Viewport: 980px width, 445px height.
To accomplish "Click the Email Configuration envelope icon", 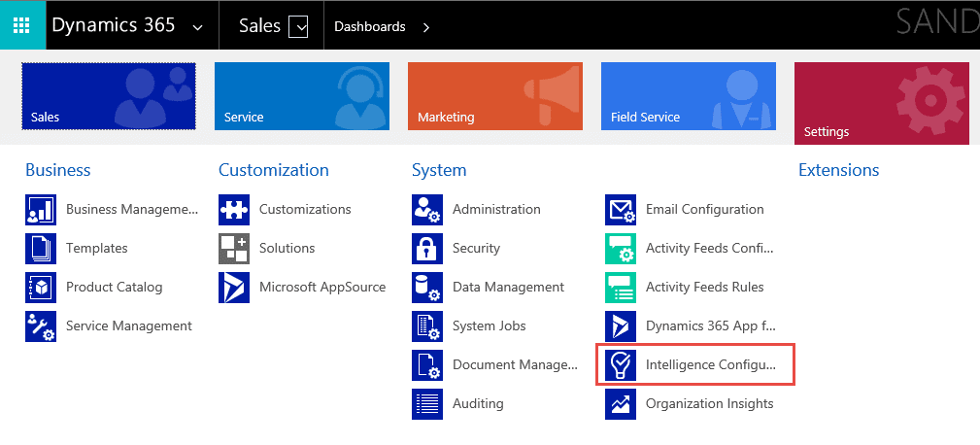I will pyautogui.click(x=621, y=209).
